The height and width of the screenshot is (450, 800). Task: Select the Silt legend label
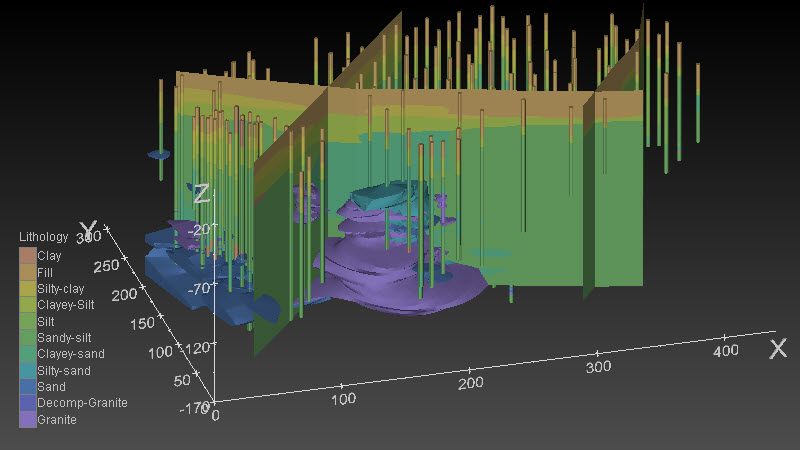(46, 321)
